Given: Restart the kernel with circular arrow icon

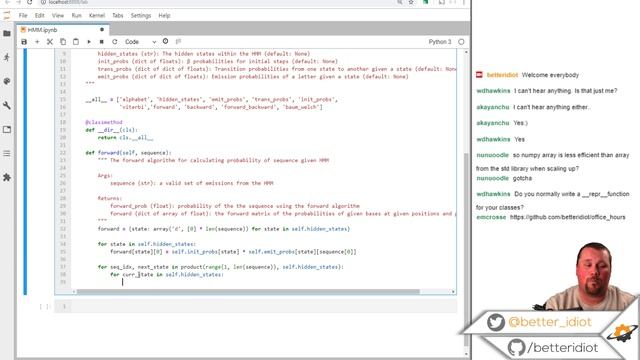Looking at the screenshot, I should pos(115,42).
